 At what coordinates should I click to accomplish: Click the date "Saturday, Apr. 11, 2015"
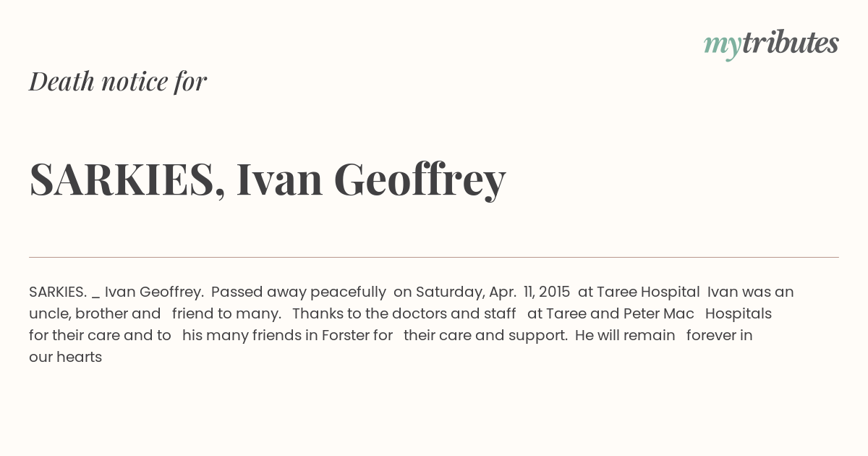pyautogui.click(x=493, y=292)
